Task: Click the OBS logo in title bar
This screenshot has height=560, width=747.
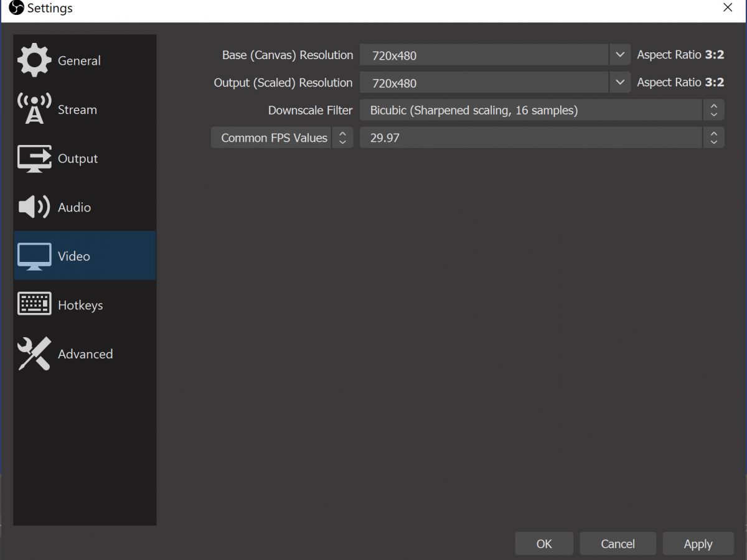Action: pos(16,8)
